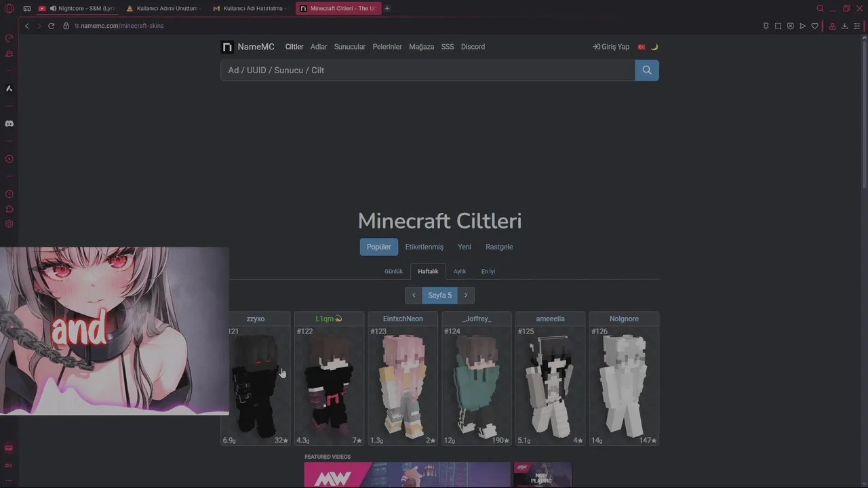Mute the Nightcore tab via speaker icon

point(53,8)
